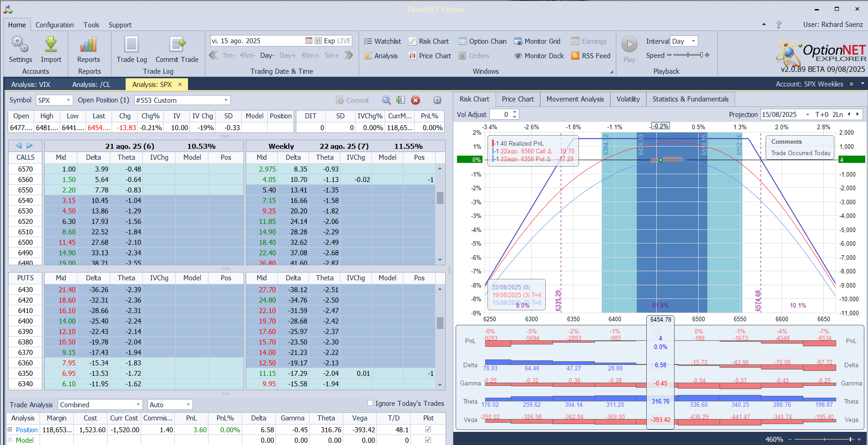Toggle the T+0 projection option

(x=822, y=115)
